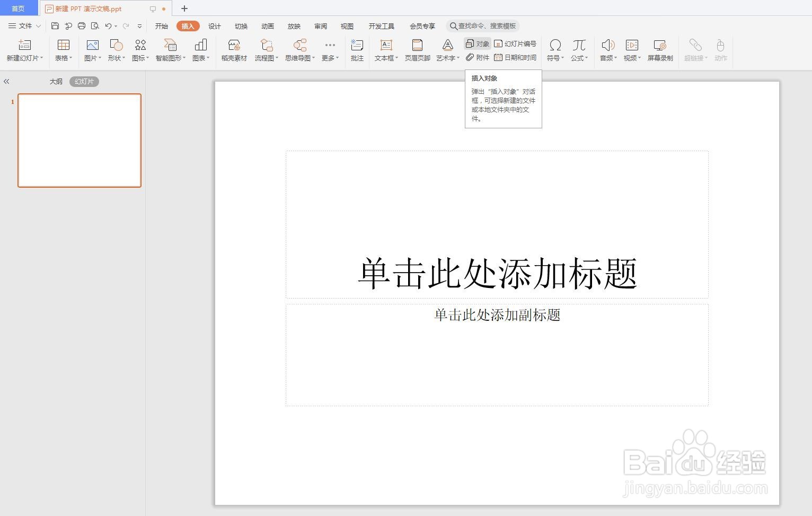Switch to the Design (设计) tab

point(215,26)
